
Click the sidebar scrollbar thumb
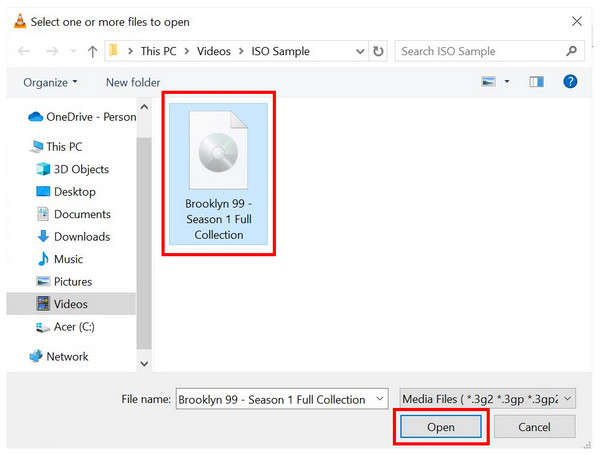[x=144, y=243]
